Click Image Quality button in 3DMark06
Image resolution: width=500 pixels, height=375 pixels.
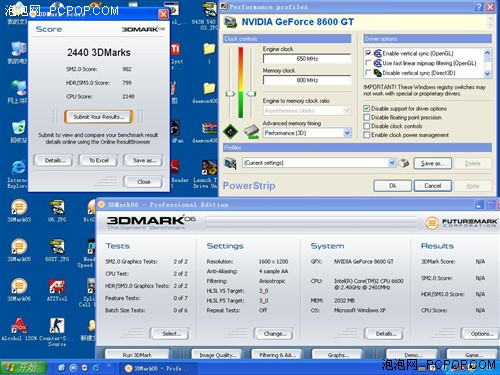217,355
